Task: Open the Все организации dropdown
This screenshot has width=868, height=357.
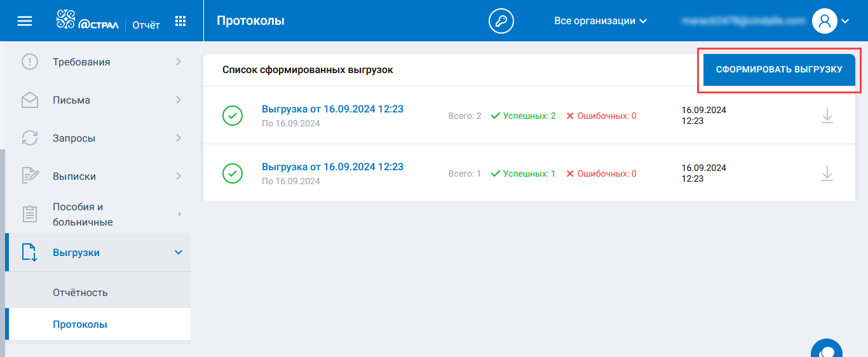Action: coord(600,21)
